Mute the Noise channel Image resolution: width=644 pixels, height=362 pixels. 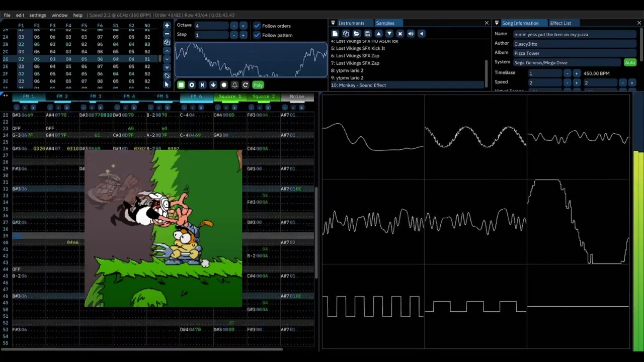point(296,97)
